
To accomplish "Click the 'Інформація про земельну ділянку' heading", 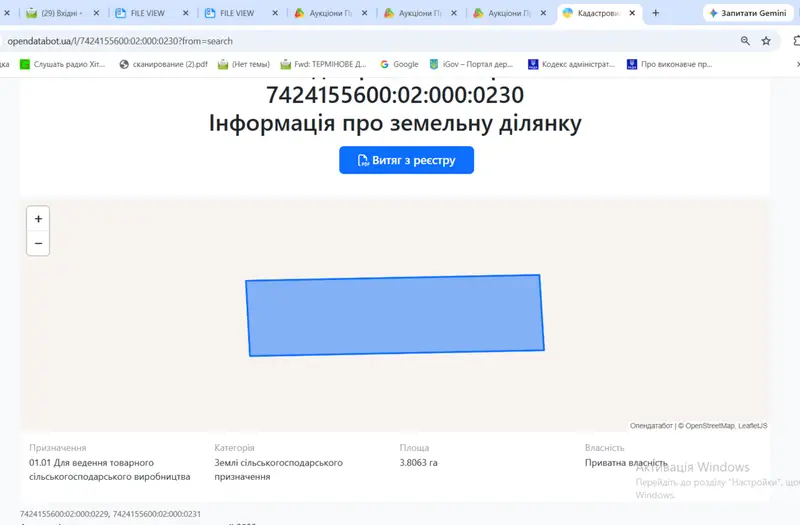I will [395, 123].
